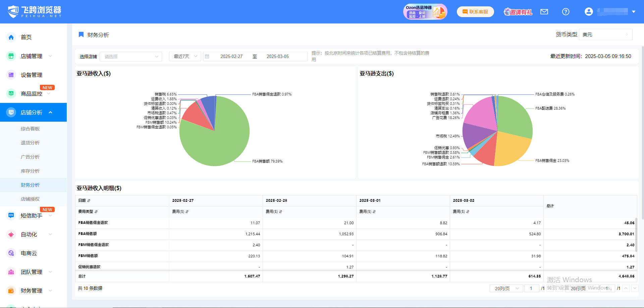Sort the fee type column
The image size is (644, 308).
click(x=96, y=211)
